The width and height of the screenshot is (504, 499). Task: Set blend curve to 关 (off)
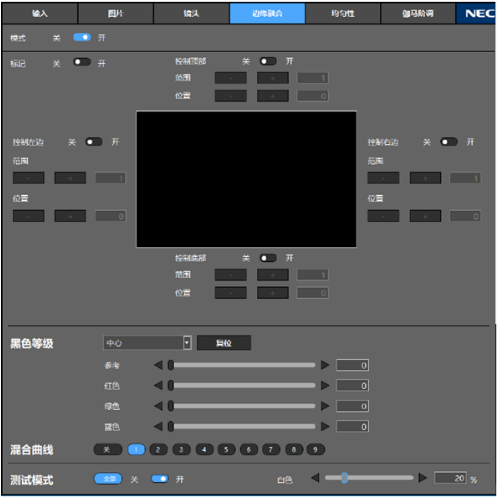[108, 450]
